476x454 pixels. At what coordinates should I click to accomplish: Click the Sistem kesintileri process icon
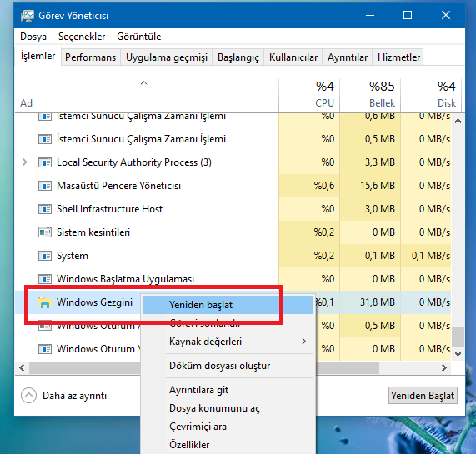(45, 232)
